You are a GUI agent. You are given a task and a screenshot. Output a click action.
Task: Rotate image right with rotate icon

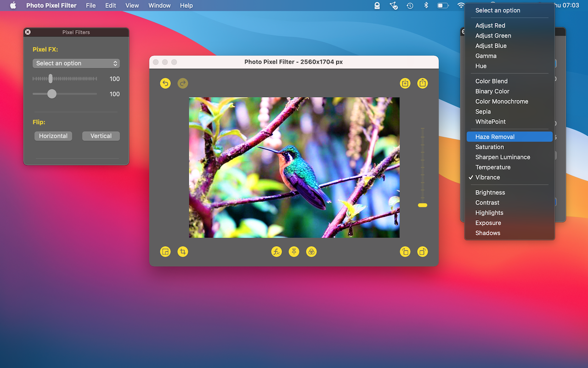coord(423,252)
